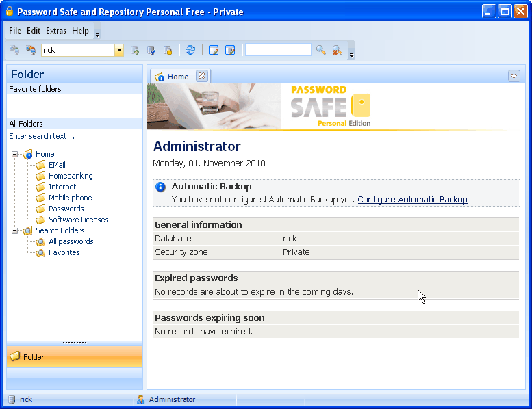The height and width of the screenshot is (409, 532).
Task: Select the Home label in tree
Action: (45, 154)
